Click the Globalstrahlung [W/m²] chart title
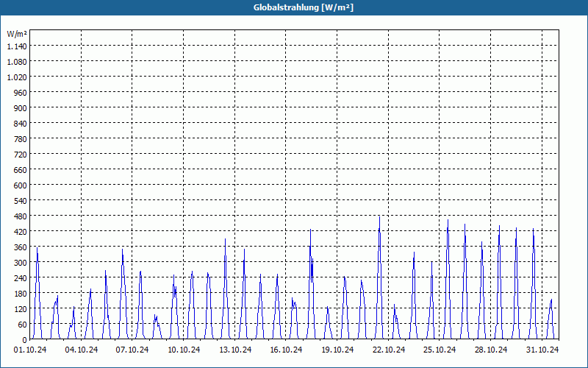This screenshot has height=368, width=588. click(x=303, y=7)
